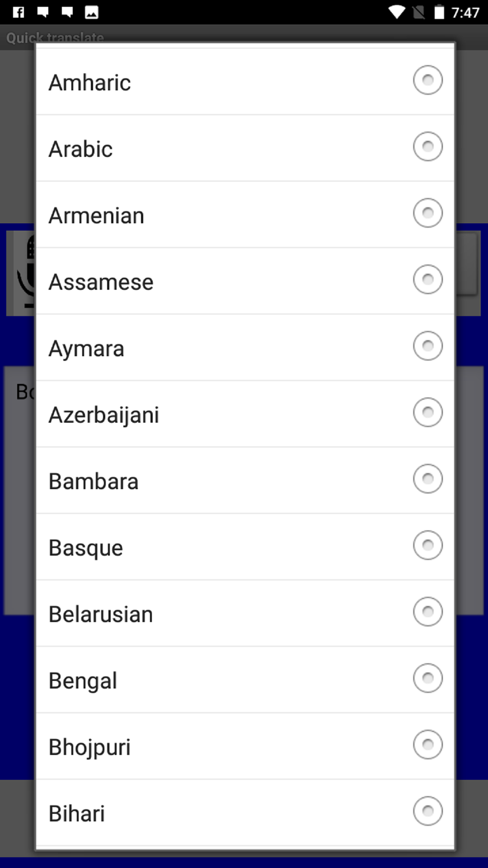Choose Armenian as the language
488x868 pixels.
tap(427, 212)
